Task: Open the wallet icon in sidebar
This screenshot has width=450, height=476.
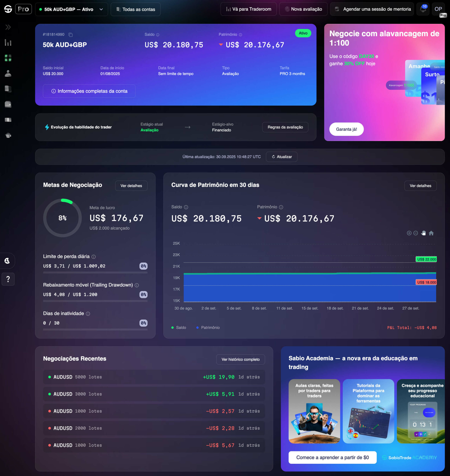Action: 8,104
